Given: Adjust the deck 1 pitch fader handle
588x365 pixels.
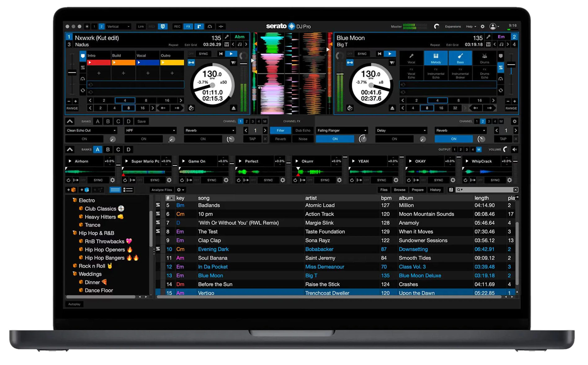Looking at the screenshot, I should click(72, 73).
